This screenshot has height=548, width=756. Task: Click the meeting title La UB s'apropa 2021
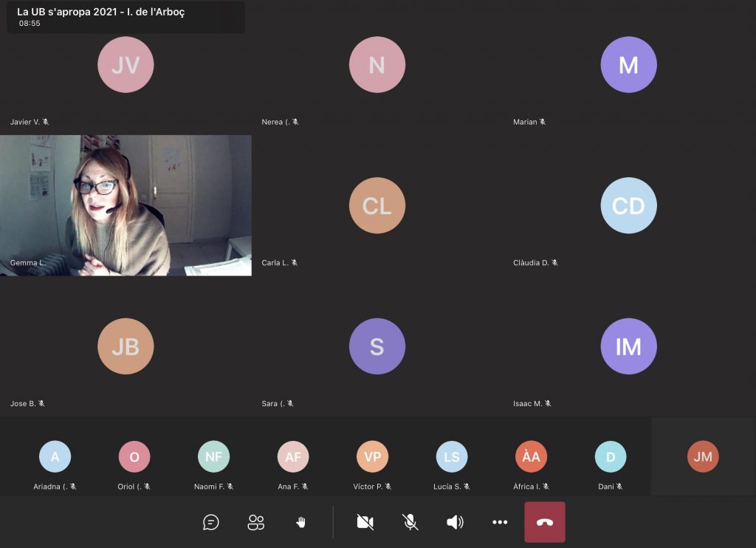101,13
